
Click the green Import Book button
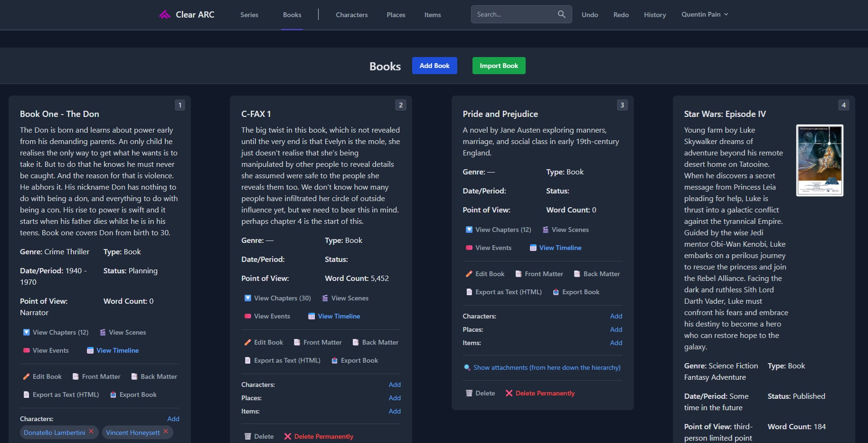pos(499,66)
